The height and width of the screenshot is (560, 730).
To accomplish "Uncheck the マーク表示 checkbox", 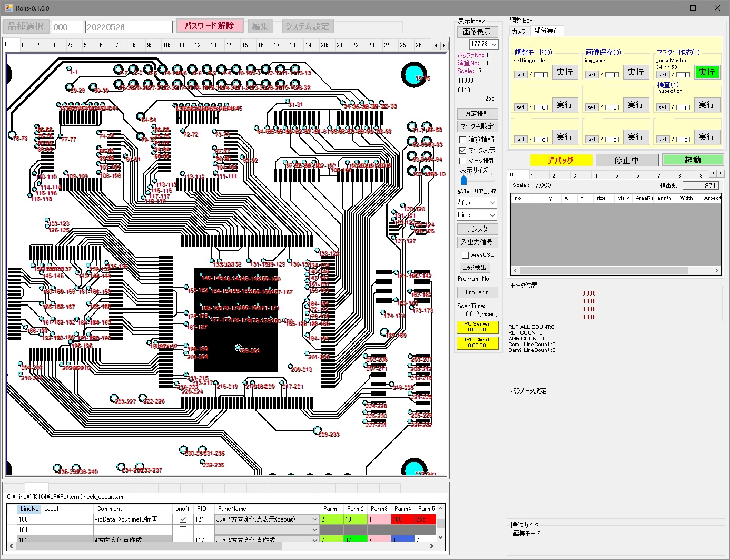I will pos(462,150).
